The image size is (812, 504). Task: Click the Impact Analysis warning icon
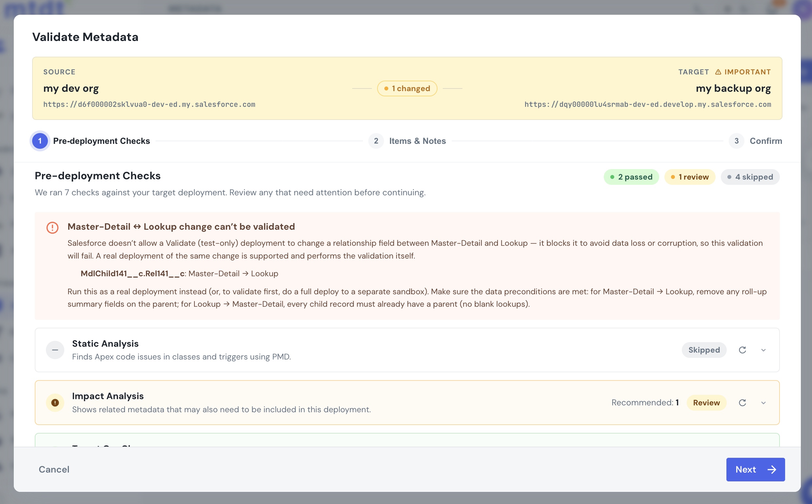(x=55, y=403)
